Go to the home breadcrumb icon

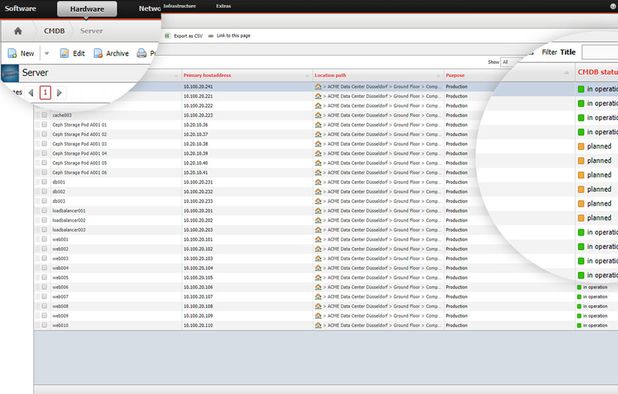18,31
